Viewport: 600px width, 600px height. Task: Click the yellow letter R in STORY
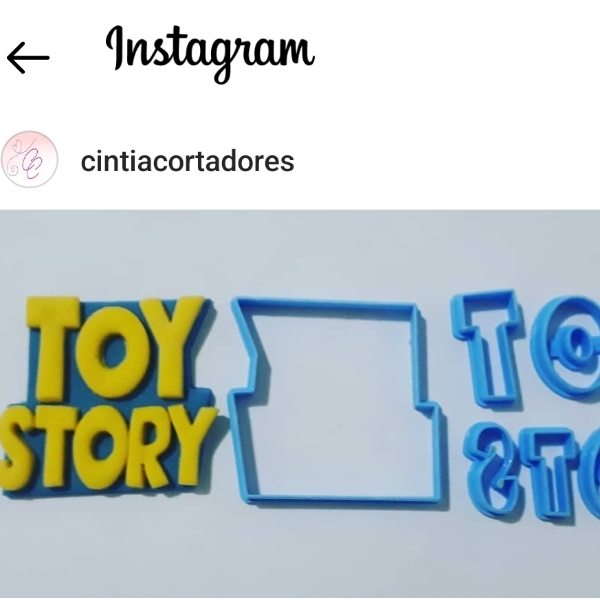click(x=146, y=448)
